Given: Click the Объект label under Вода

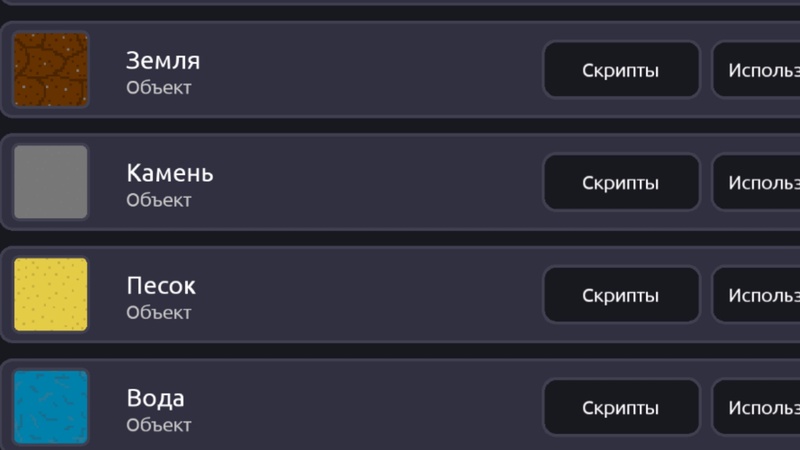Looking at the screenshot, I should coord(159,425).
